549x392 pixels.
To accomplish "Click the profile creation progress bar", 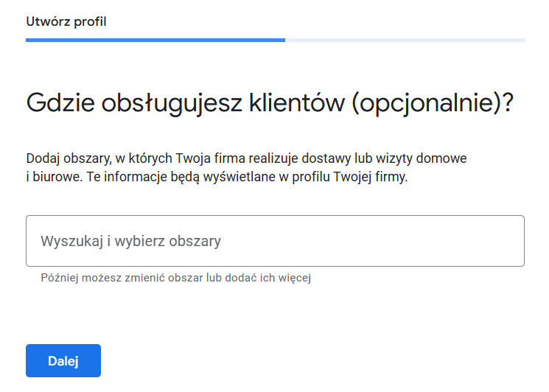I will tap(275, 41).
